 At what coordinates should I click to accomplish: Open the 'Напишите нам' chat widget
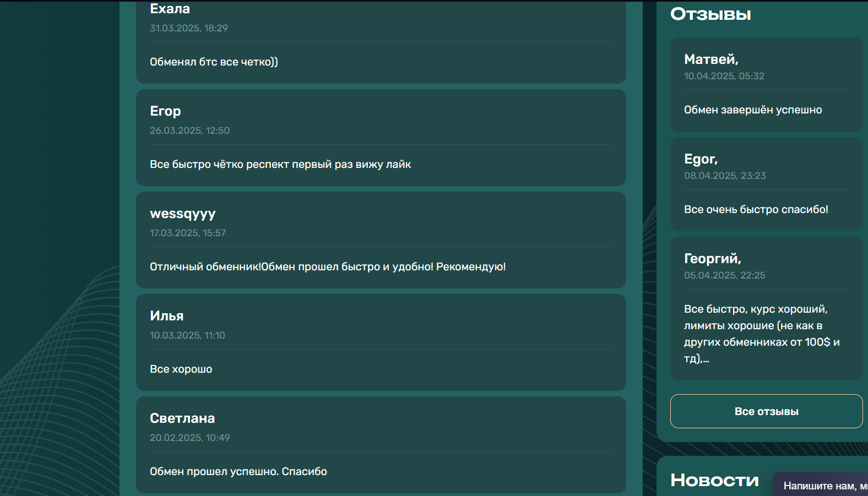820,485
